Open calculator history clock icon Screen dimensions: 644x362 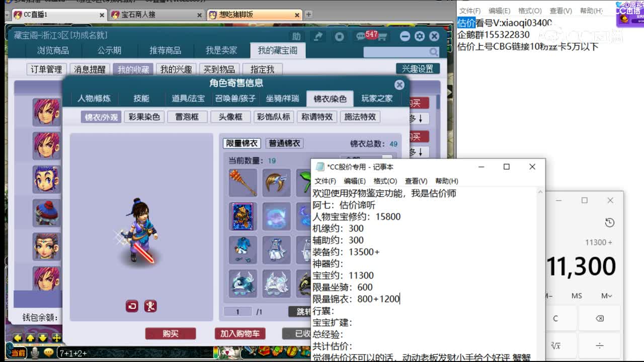(x=609, y=223)
